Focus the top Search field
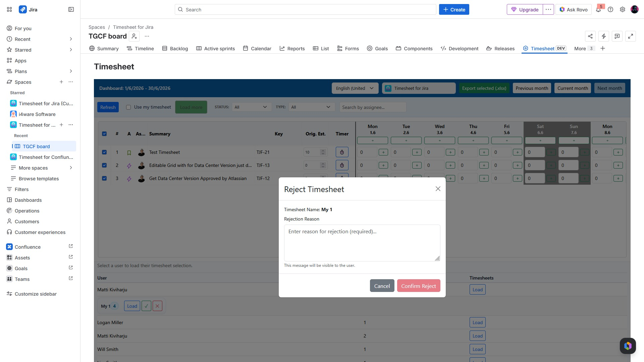This screenshot has height=362, width=644. click(306, 9)
